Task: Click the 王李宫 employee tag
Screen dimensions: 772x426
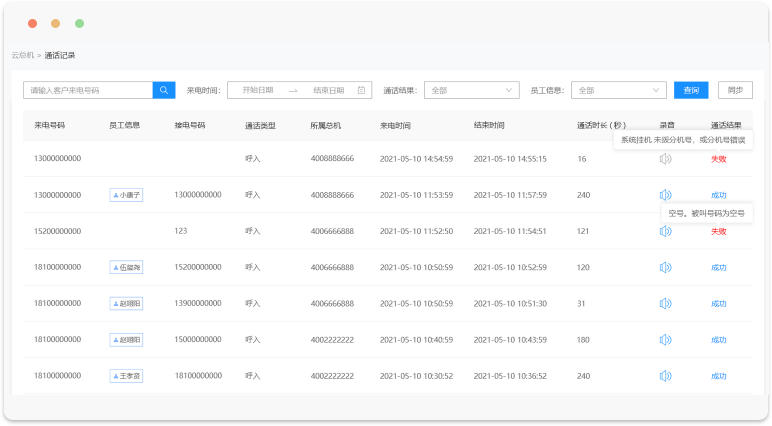Action: pyautogui.click(x=126, y=376)
